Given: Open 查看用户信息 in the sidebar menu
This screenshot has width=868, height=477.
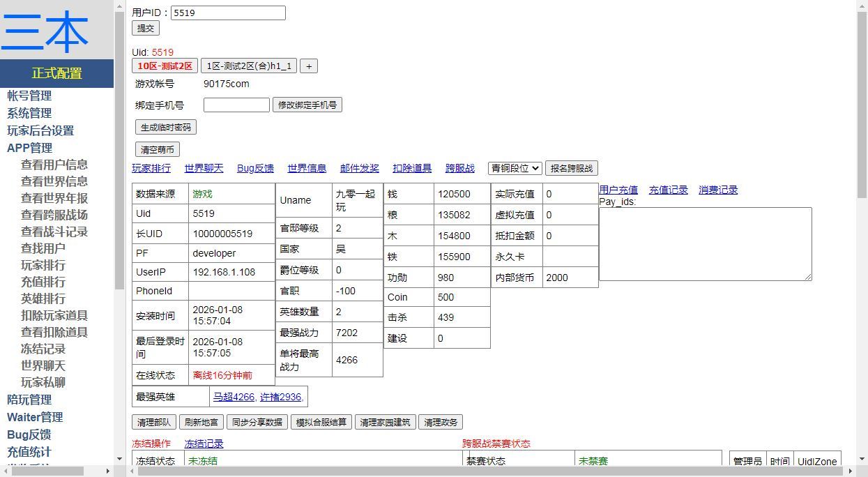Looking at the screenshot, I should point(55,164).
